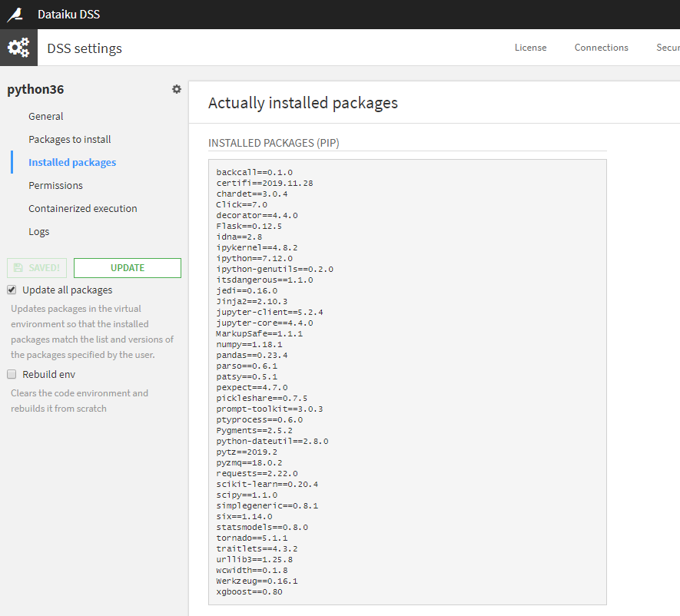Select the Installed packages section
Screen dimensions: 680x616
72,162
